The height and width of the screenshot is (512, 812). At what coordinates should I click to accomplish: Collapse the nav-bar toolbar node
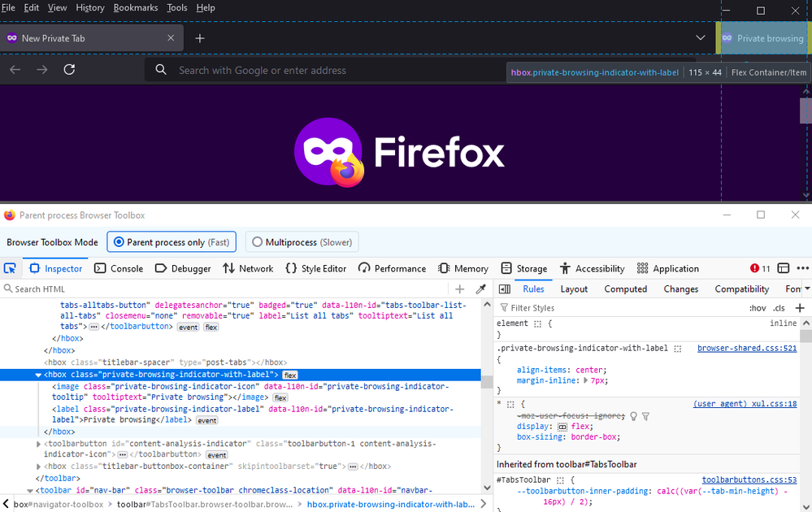tap(30, 490)
